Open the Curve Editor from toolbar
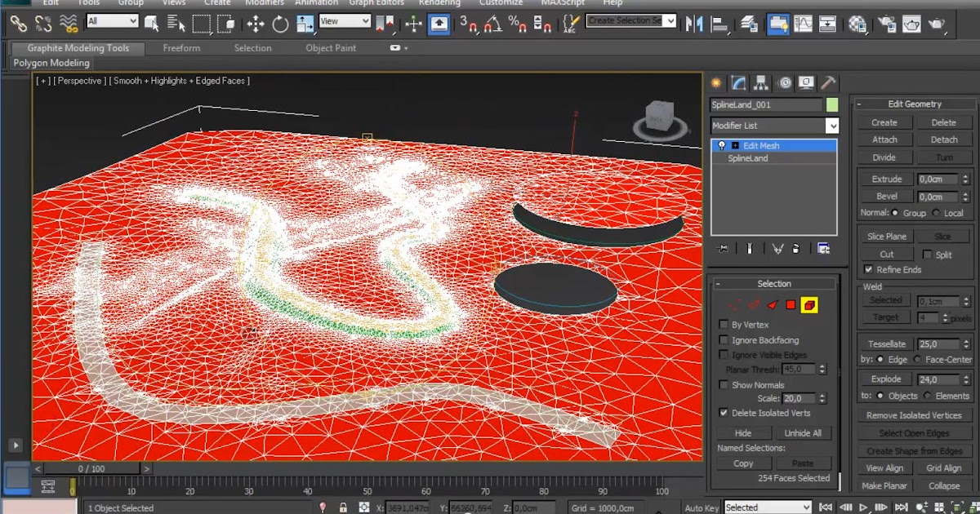Screen dimensions: 980x514 point(803,24)
